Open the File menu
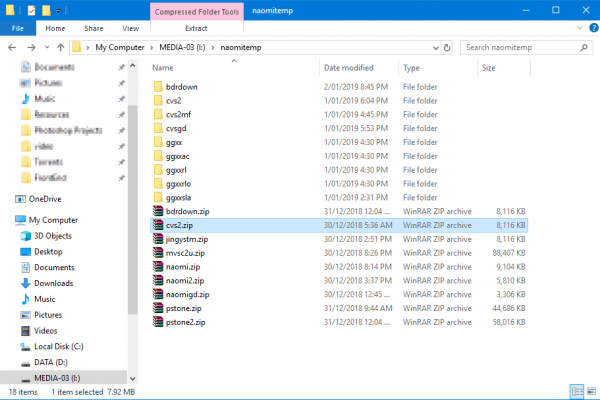The height and width of the screenshot is (400, 600). [18, 28]
